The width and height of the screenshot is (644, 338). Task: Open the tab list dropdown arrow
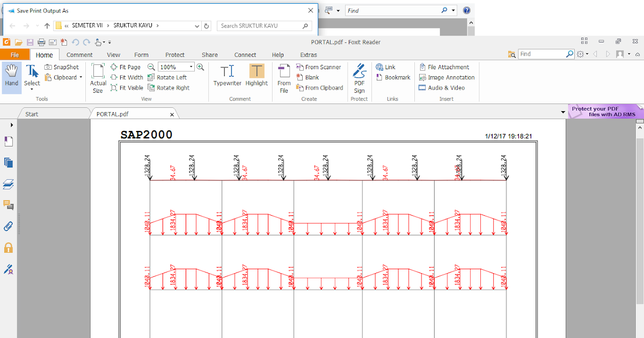tap(563, 113)
